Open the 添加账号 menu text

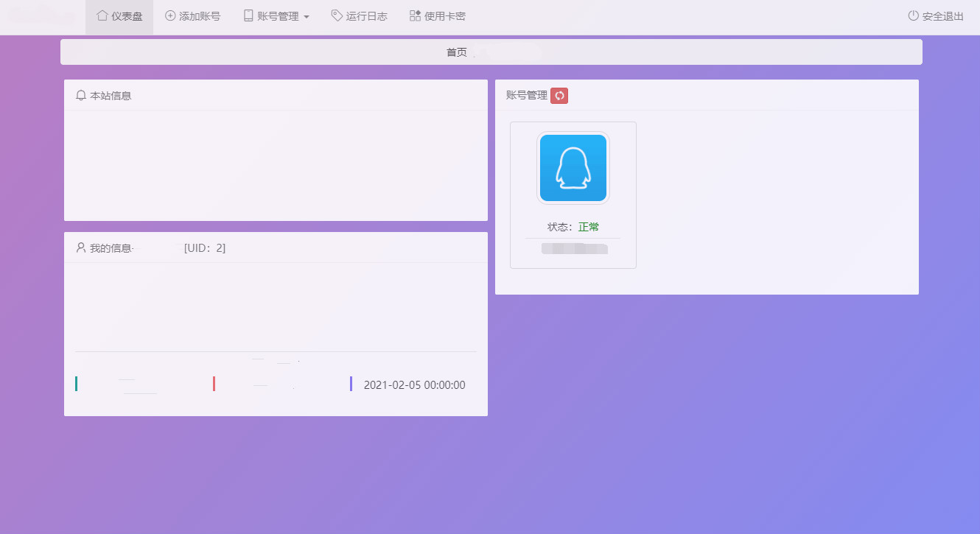[x=200, y=16]
